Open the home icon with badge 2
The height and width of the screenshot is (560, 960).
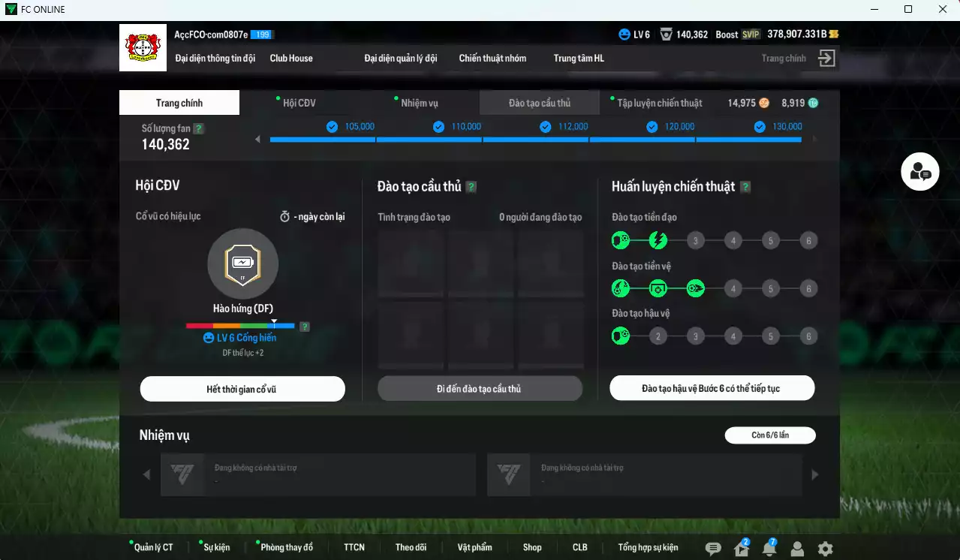742,548
